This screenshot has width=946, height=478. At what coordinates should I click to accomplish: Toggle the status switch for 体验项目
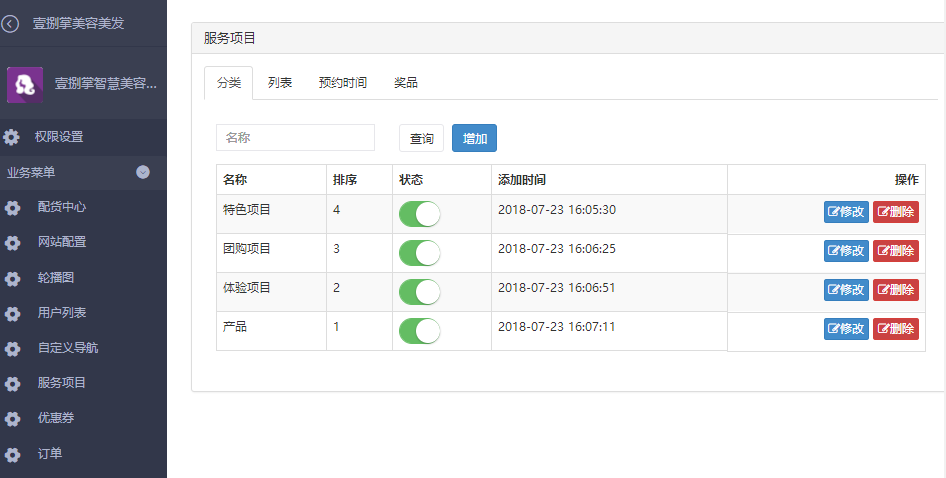420,292
